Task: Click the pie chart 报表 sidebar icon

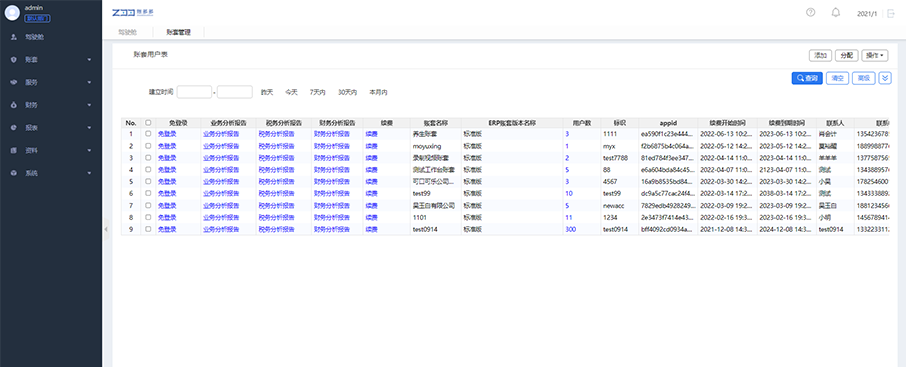Action: [x=14, y=127]
